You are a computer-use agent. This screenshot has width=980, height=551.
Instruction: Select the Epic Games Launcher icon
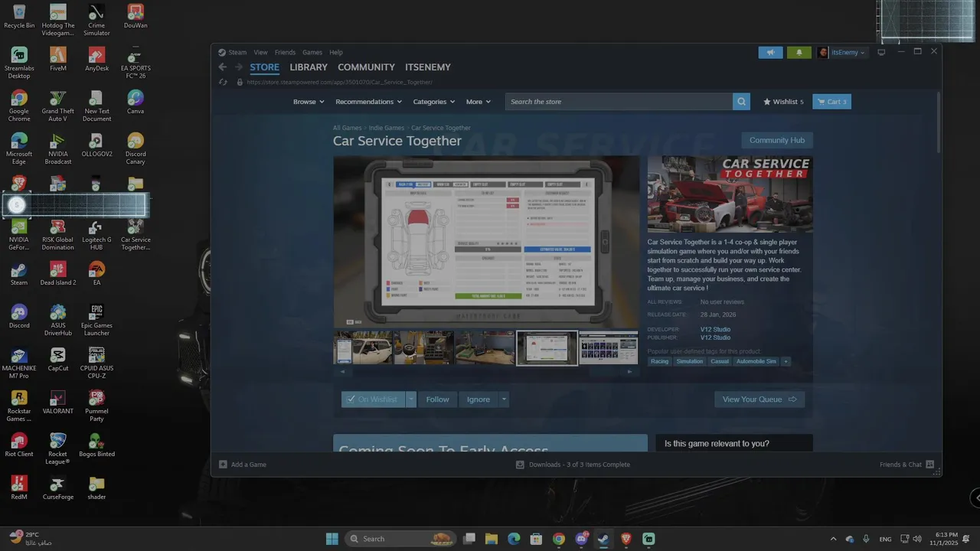96,320
